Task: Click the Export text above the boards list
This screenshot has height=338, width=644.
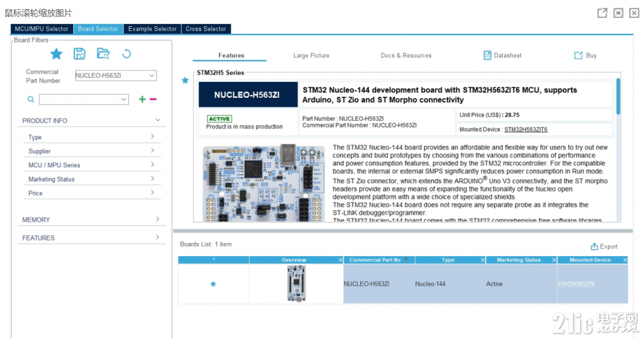Action: click(609, 246)
